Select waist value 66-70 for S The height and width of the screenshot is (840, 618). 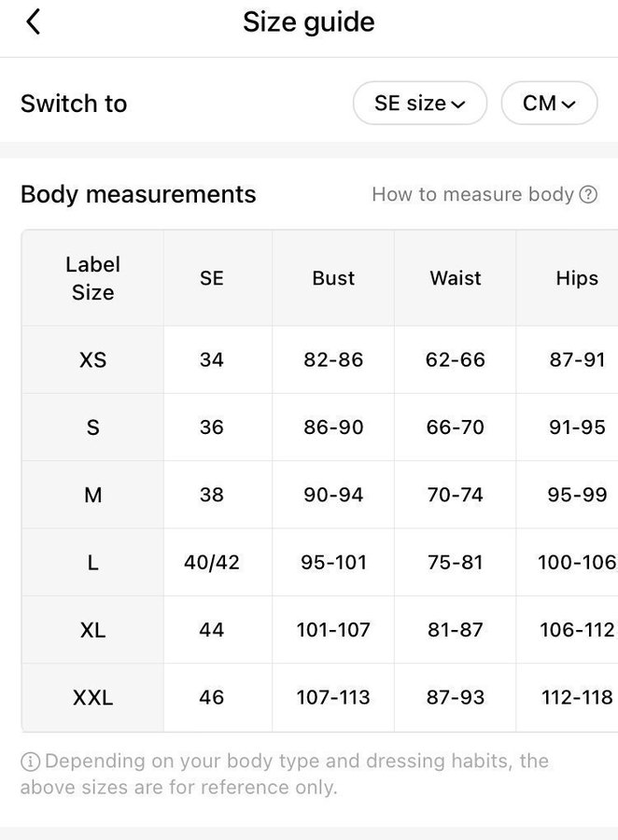pyautogui.click(x=456, y=427)
